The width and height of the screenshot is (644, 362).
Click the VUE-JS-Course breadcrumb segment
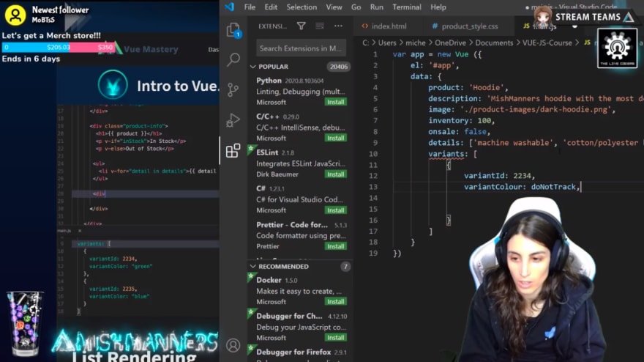point(547,43)
